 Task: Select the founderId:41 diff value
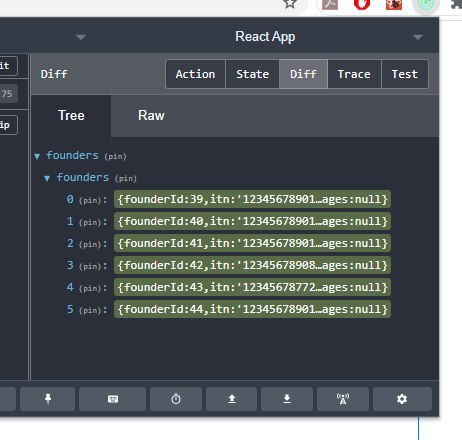252,243
